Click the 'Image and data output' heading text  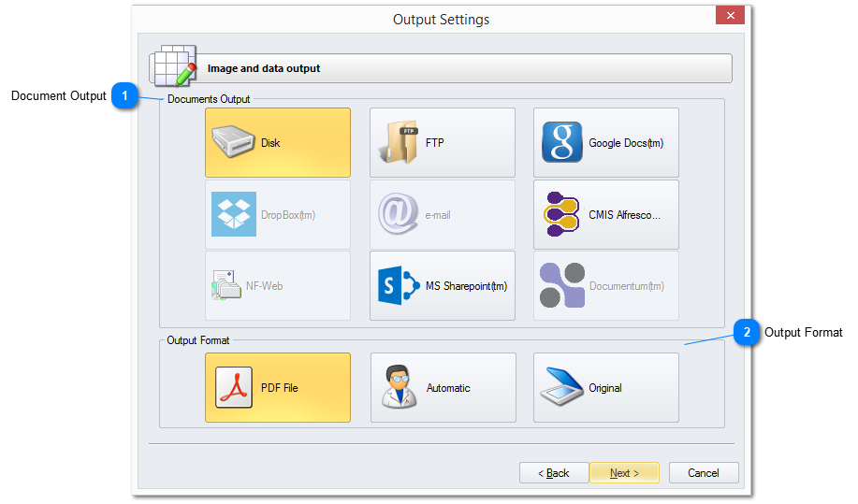coord(264,68)
